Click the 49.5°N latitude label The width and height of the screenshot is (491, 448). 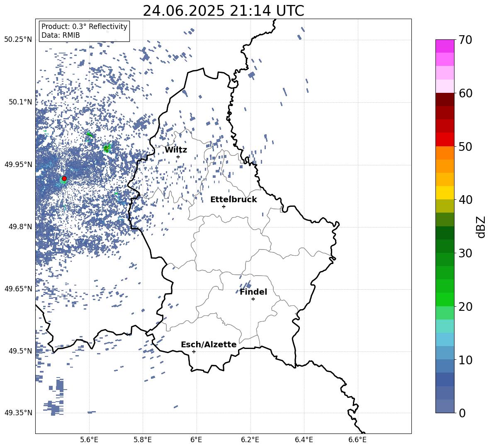tap(20, 351)
